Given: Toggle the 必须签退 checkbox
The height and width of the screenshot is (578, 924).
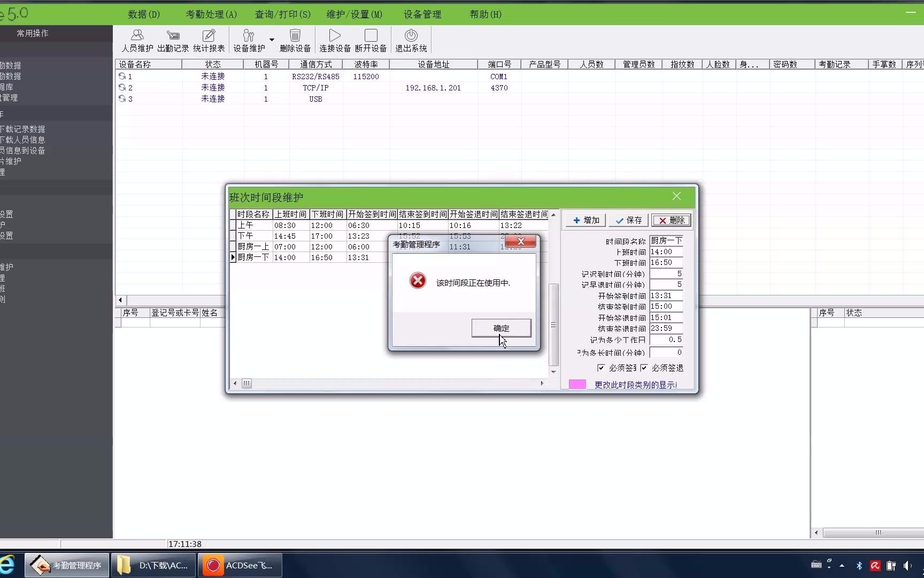Looking at the screenshot, I should pyautogui.click(x=644, y=368).
